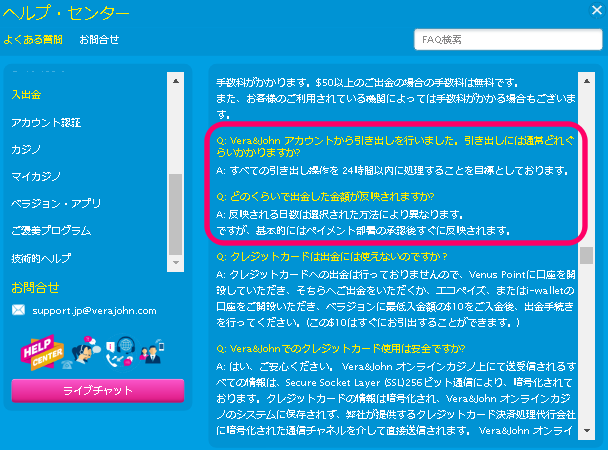Click FAQ content scrollbar up arrow

tap(587, 81)
